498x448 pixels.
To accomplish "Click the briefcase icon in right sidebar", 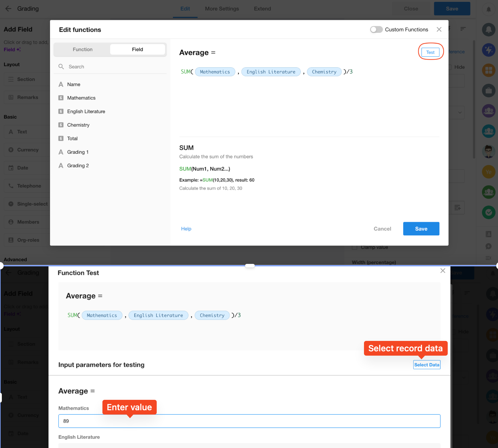I will point(488,91).
